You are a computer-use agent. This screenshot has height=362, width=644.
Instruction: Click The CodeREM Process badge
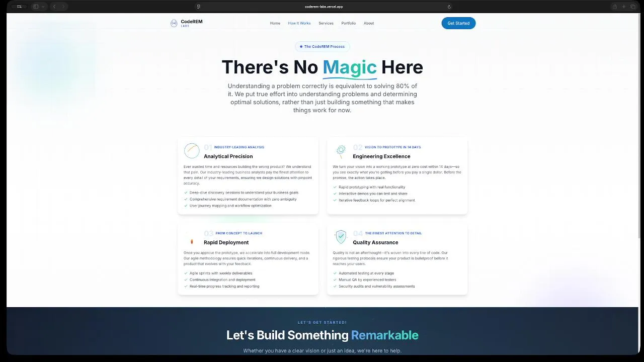pos(322,47)
